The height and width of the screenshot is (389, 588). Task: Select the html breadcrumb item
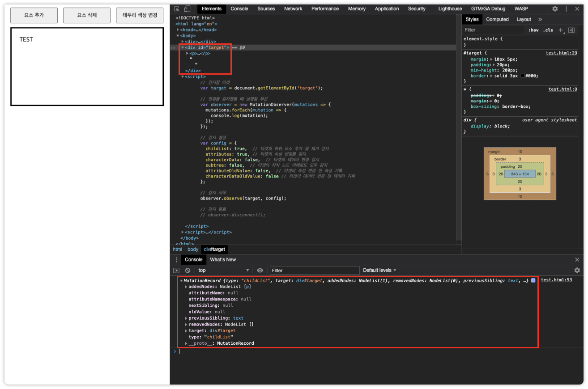(x=178, y=249)
